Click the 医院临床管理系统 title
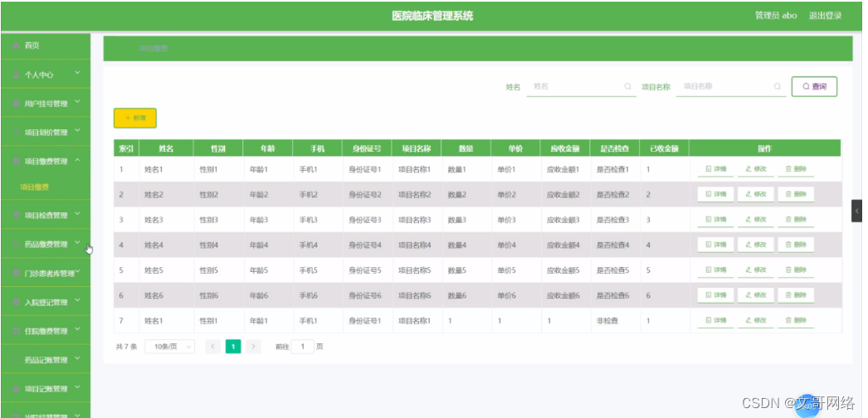The width and height of the screenshot is (868, 418). 432,16
